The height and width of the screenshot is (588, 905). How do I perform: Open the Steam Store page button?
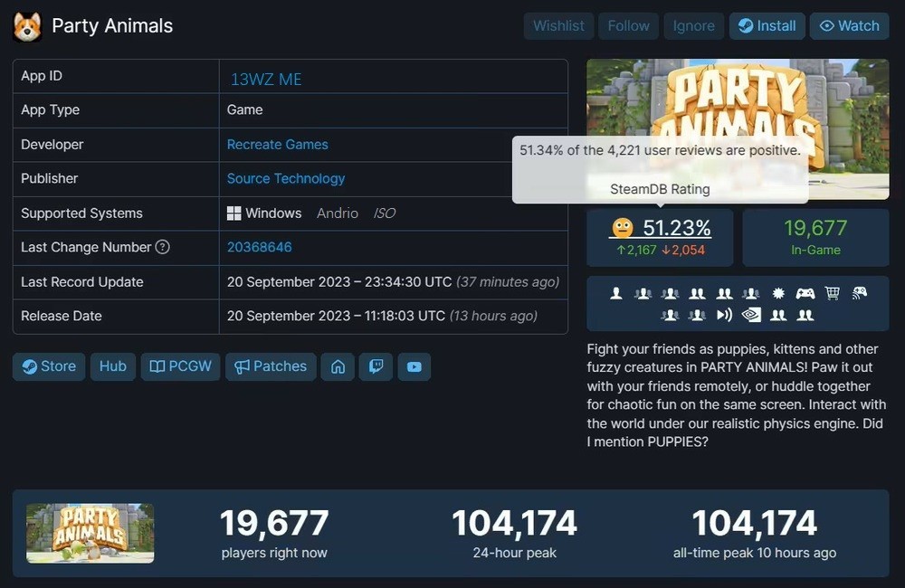(x=49, y=366)
